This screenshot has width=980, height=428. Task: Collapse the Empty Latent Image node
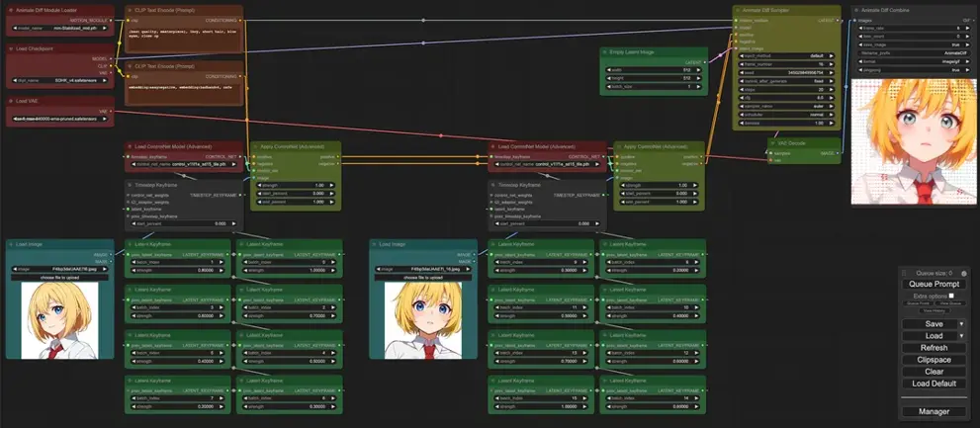point(605,50)
